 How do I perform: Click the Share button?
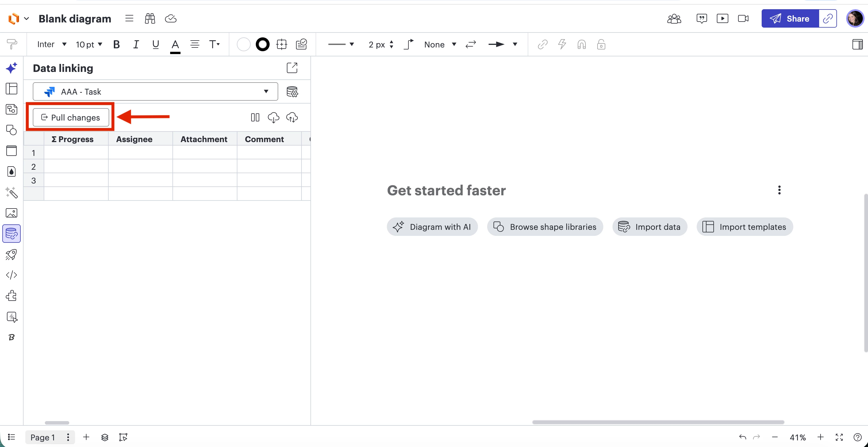click(790, 18)
